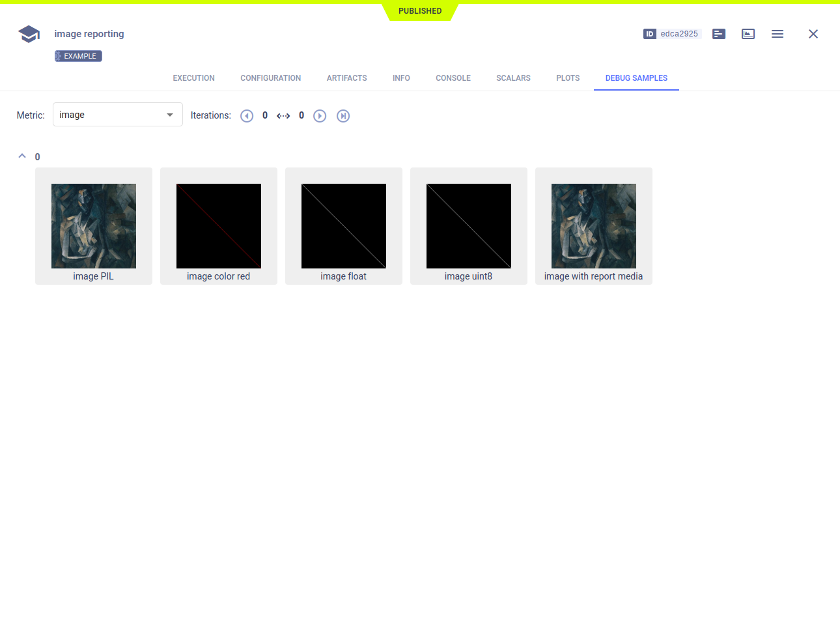The height and width of the screenshot is (619, 840).
Task: Open the hamburger menu of the experiment
Action: point(777,33)
